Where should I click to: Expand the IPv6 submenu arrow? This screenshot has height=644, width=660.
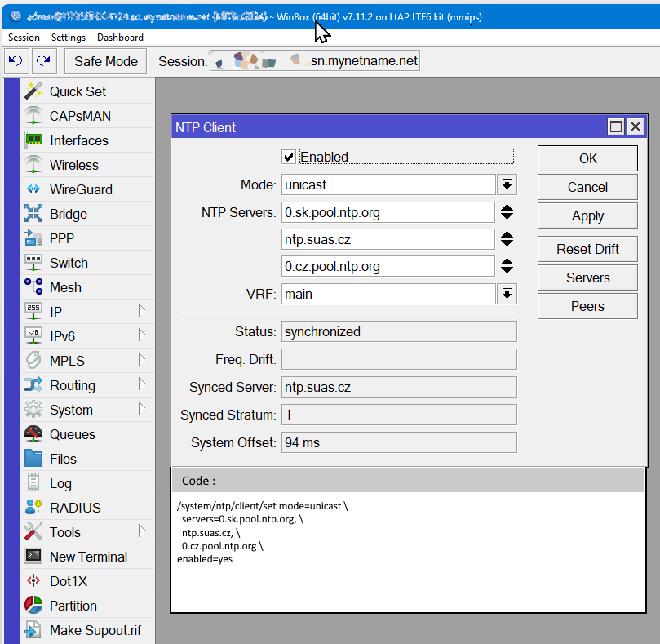point(142,335)
